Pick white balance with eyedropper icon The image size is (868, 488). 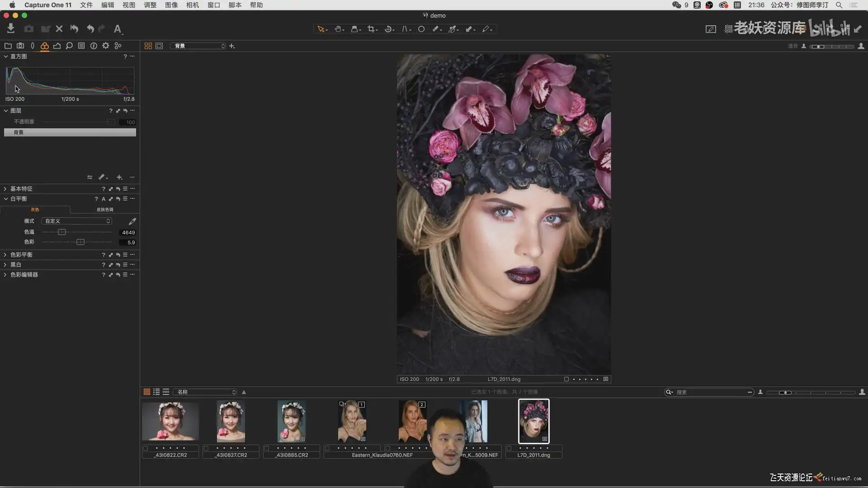132,221
